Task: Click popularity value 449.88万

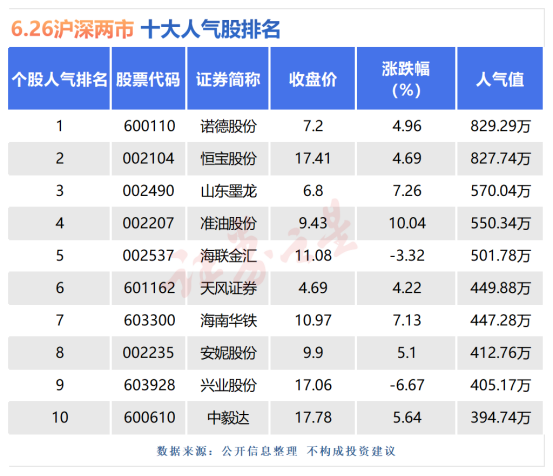Action: tap(500, 288)
